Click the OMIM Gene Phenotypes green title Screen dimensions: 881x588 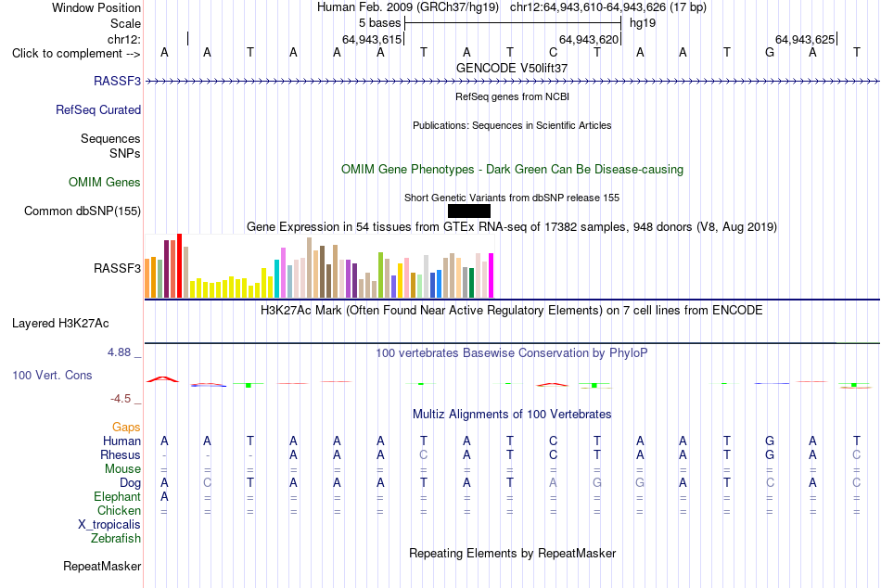512,169
